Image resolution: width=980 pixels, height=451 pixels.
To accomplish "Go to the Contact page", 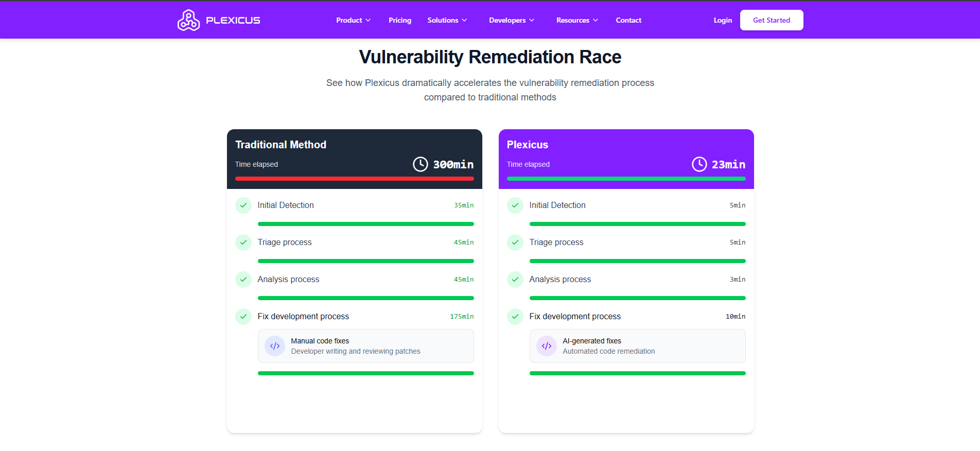I will (628, 20).
